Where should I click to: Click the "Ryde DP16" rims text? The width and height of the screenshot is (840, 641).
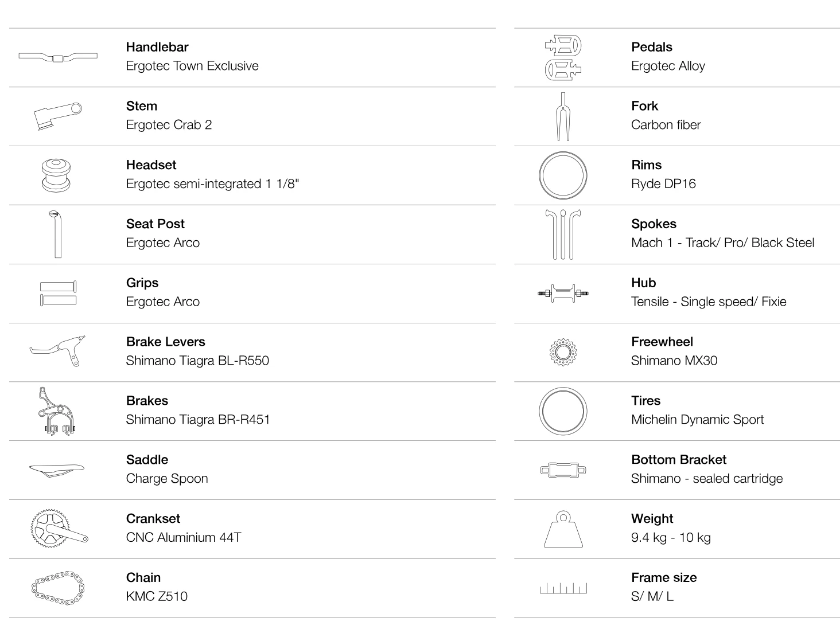coord(663,184)
